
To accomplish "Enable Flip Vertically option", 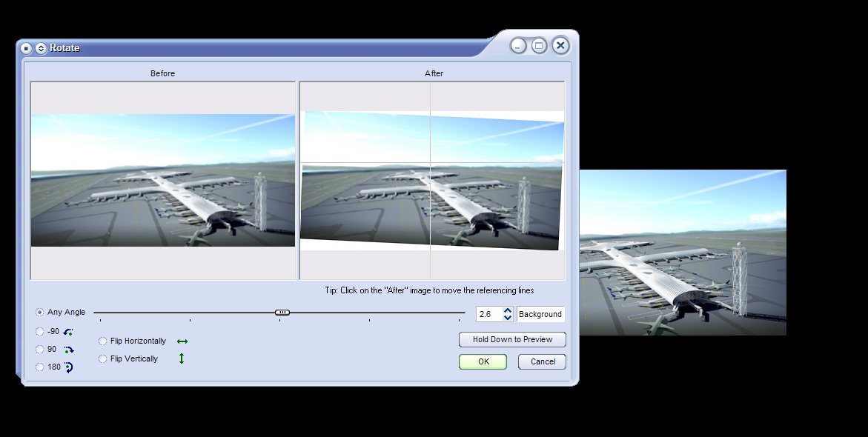I will [102, 358].
